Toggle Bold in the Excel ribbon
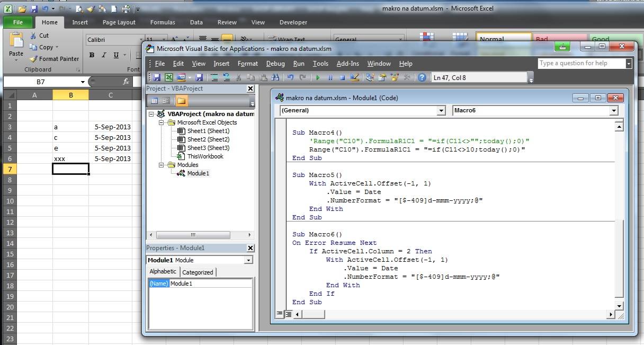644x345 pixels. tap(92, 55)
